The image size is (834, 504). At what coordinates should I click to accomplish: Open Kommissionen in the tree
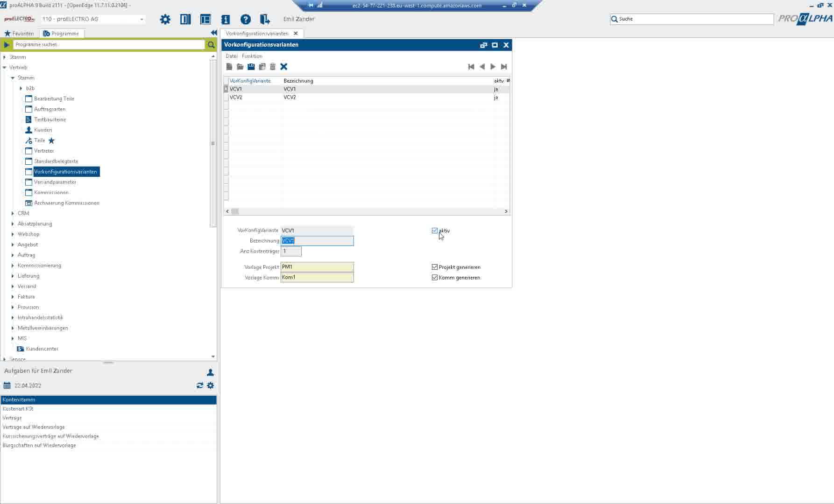(x=51, y=192)
